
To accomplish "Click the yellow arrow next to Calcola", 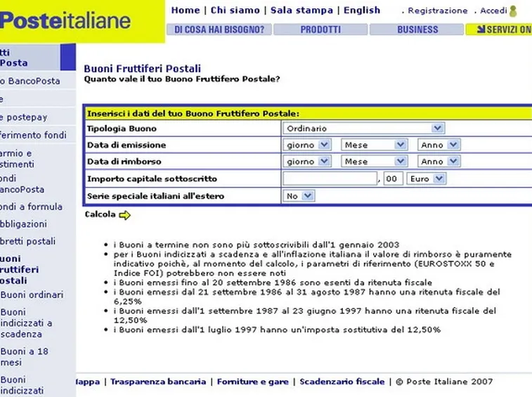I will click(125, 215).
